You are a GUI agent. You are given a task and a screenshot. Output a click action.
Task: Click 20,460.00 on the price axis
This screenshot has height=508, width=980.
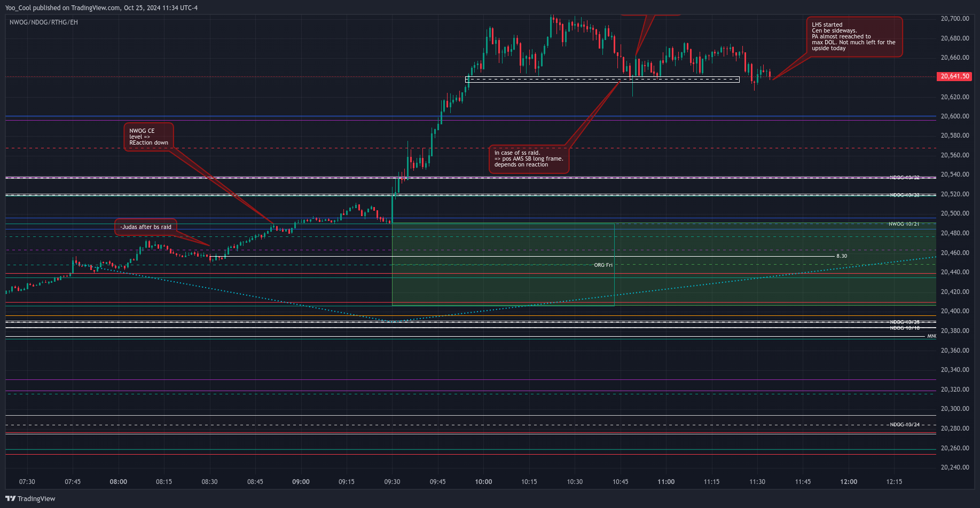pyautogui.click(x=955, y=253)
